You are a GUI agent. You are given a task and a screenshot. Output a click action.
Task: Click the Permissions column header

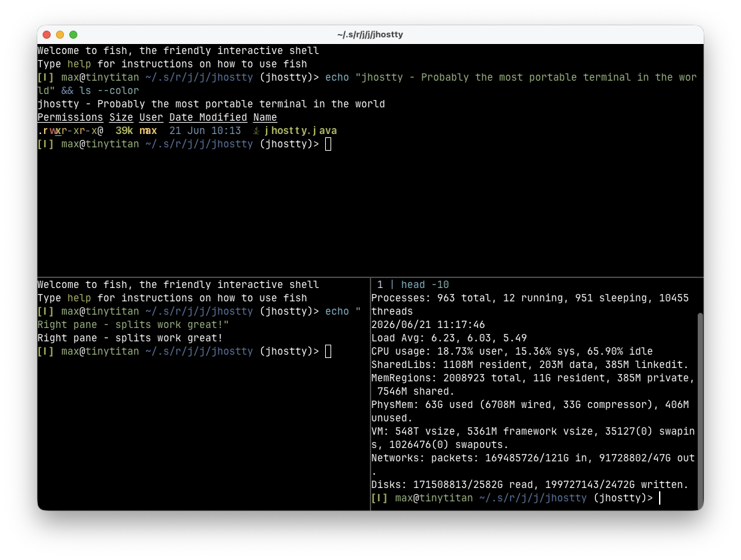coord(70,117)
